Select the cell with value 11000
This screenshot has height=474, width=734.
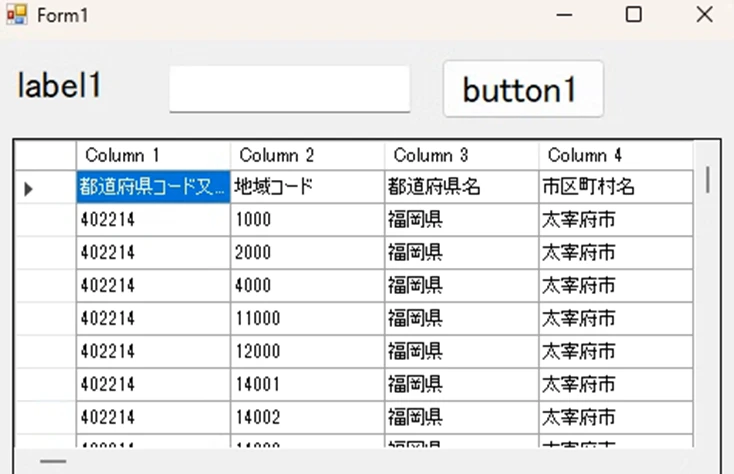click(308, 319)
